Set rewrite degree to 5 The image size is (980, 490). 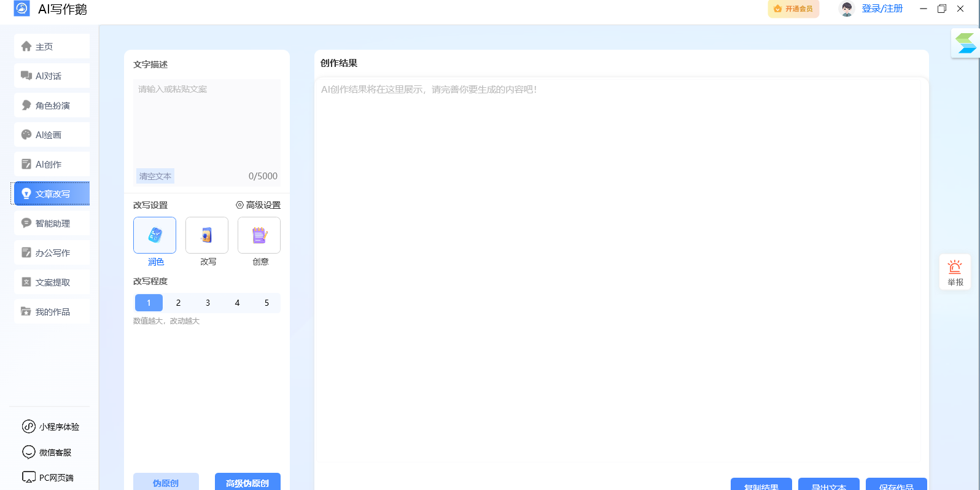266,303
